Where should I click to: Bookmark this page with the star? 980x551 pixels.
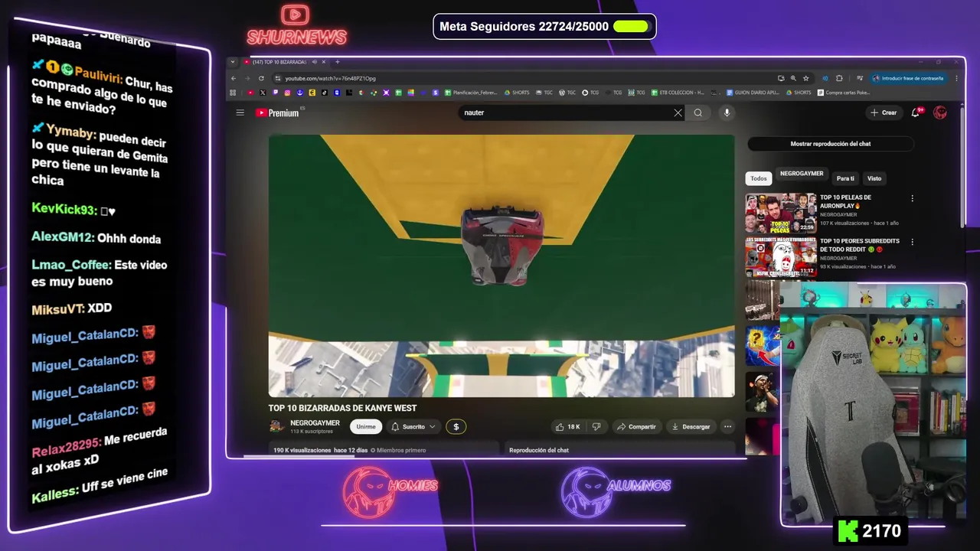[x=805, y=78]
